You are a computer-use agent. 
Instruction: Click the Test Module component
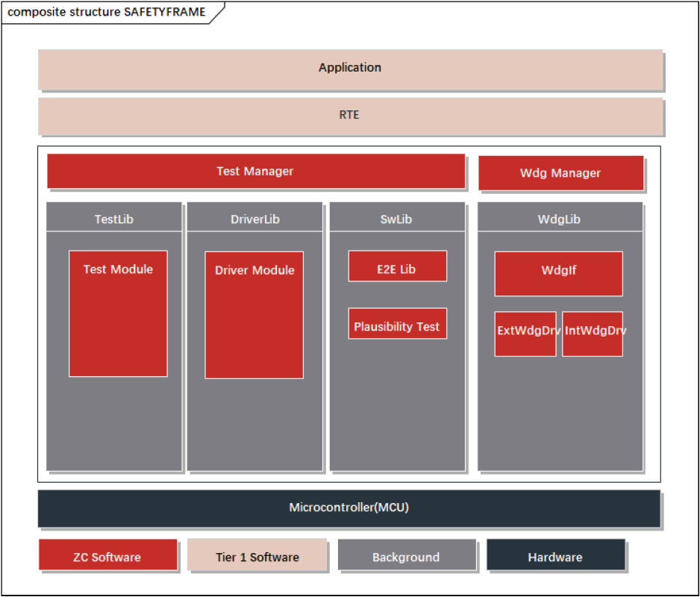(x=118, y=313)
